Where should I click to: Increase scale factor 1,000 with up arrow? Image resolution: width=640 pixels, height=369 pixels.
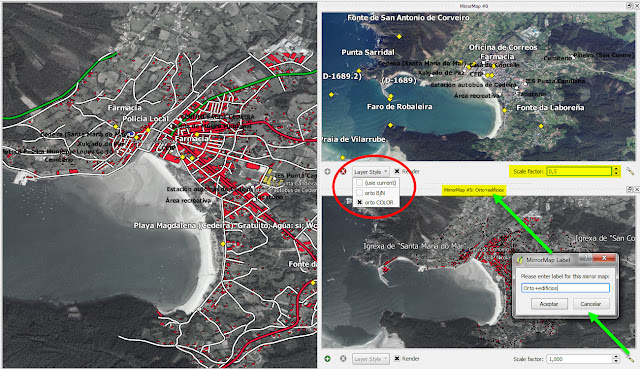coord(616,357)
